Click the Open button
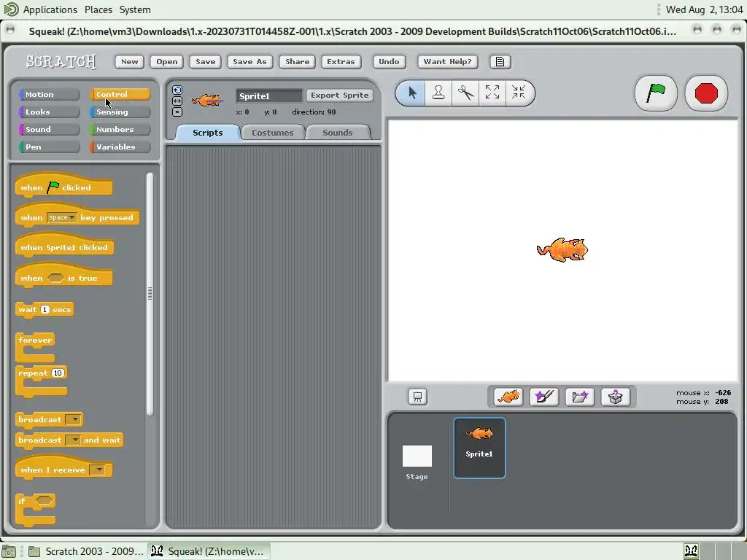This screenshot has width=747, height=560. point(167,61)
